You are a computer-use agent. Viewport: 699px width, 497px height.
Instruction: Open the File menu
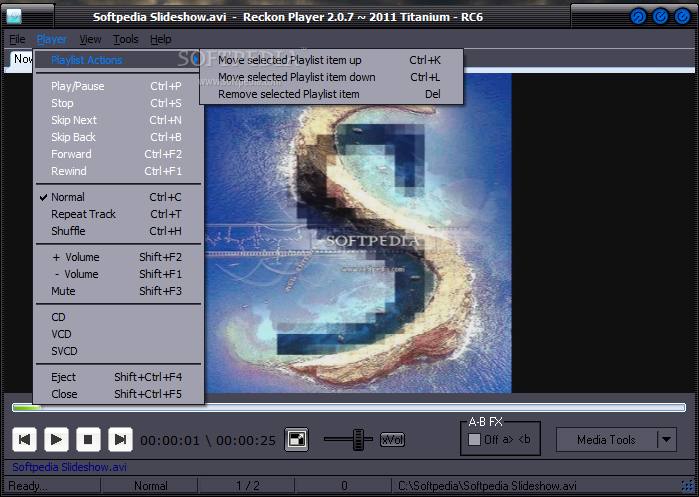tap(17, 39)
